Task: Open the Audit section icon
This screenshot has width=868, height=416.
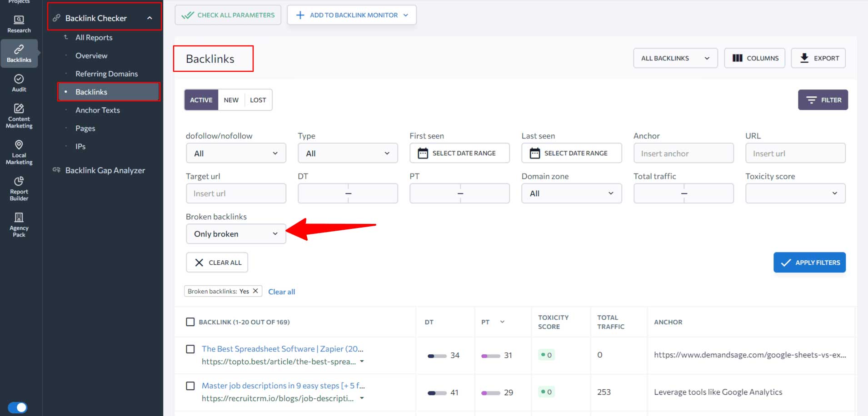Action: [19, 79]
